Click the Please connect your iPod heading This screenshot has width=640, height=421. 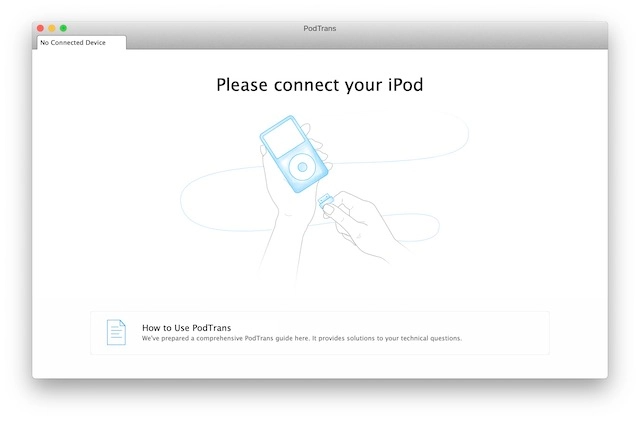point(320,85)
